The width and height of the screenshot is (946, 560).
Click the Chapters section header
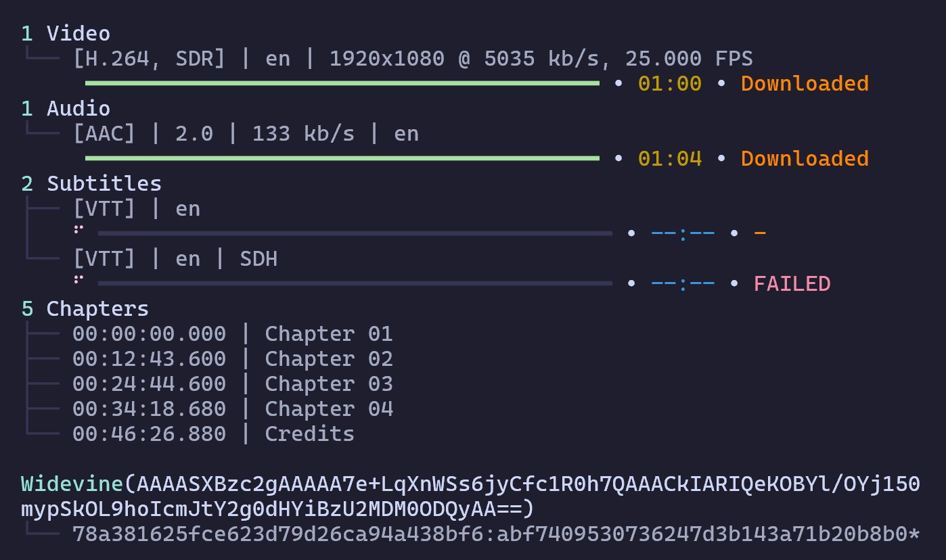click(85, 309)
